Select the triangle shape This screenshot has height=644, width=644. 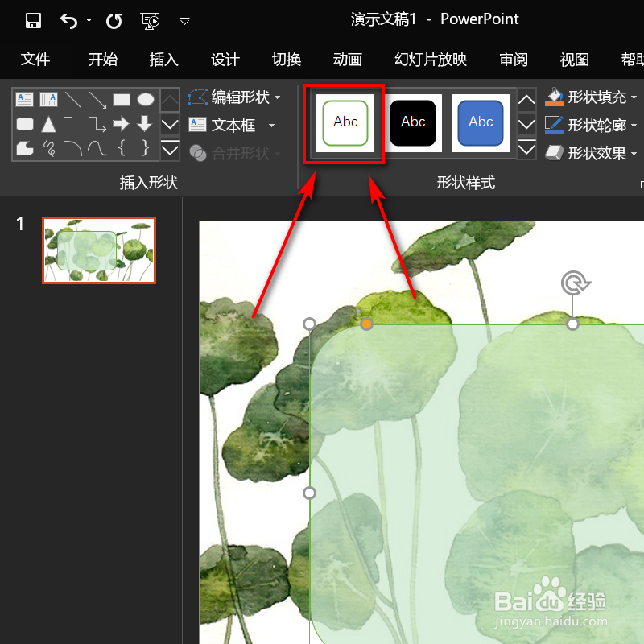[x=48, y=124]
